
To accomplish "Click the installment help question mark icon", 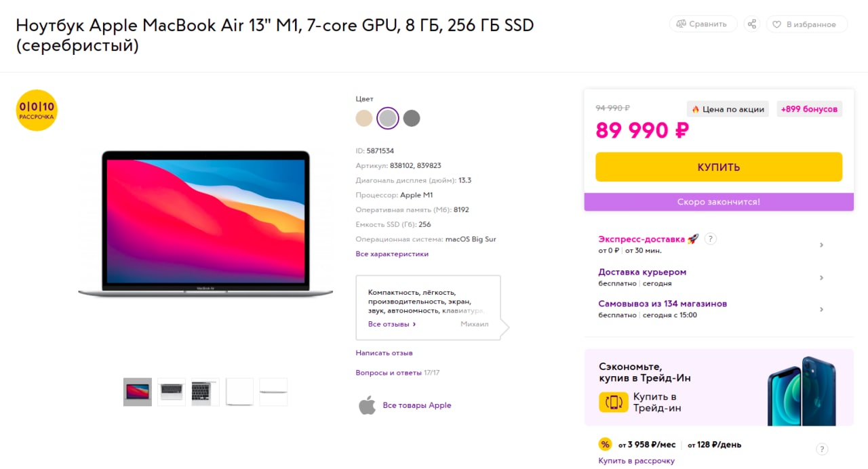I will coord(822,449).
